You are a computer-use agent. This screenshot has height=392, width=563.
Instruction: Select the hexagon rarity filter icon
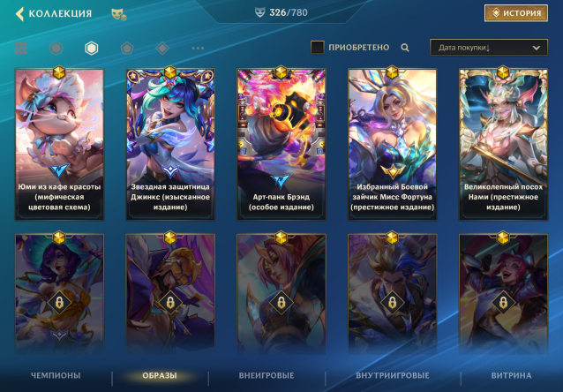[x=92, y=48]
